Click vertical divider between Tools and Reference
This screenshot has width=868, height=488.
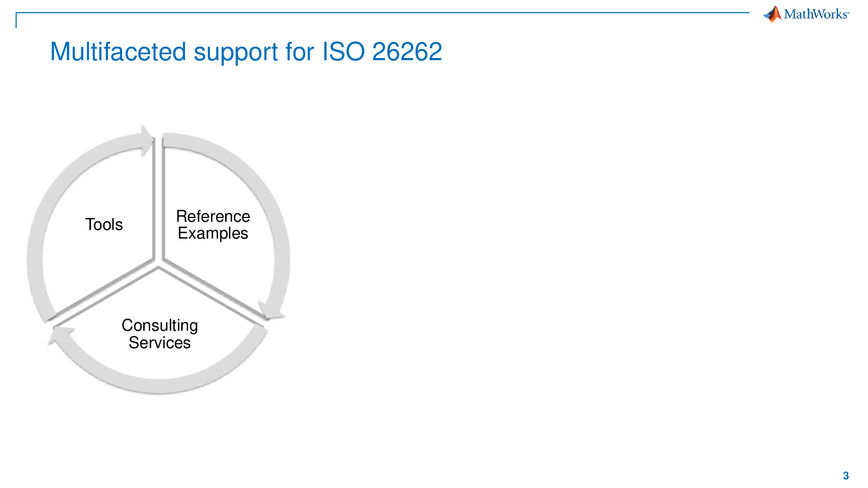click(158, 200)
